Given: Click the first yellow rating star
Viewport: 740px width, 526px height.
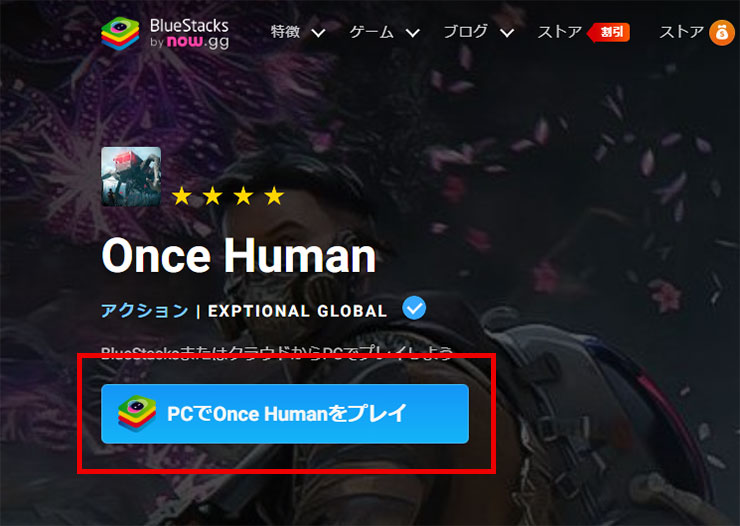Looking at the screenshot, I should pos(182,196).
